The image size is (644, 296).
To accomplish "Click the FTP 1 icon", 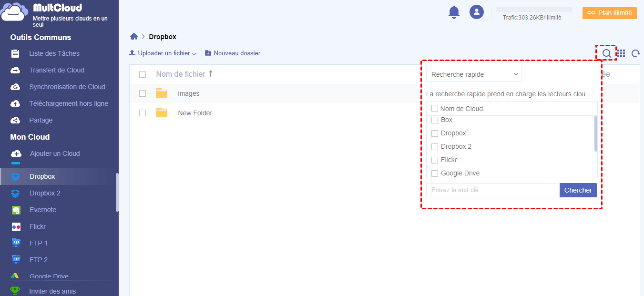I will point(16,243).
